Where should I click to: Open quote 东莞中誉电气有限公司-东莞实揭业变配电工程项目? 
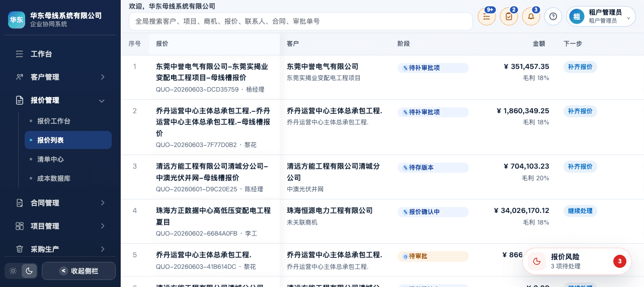212,72
